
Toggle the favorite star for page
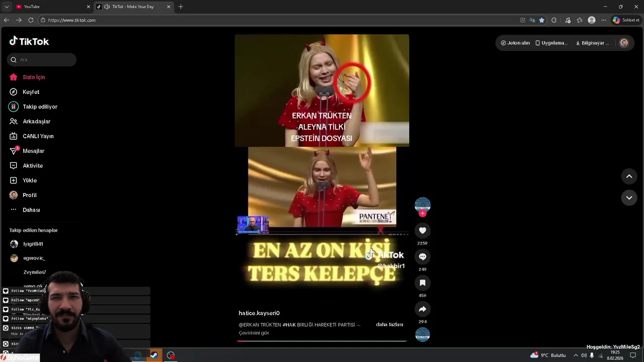click(x=541, y=20)
